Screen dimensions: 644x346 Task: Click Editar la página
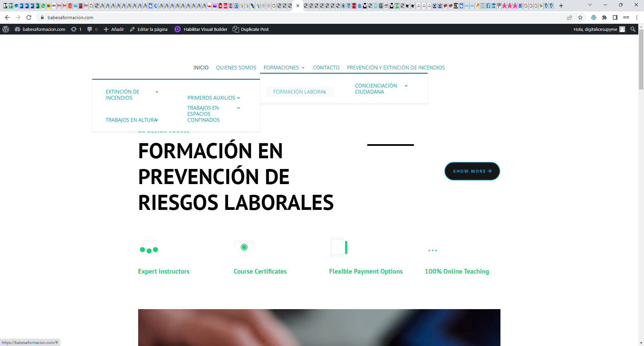[149, 29]
